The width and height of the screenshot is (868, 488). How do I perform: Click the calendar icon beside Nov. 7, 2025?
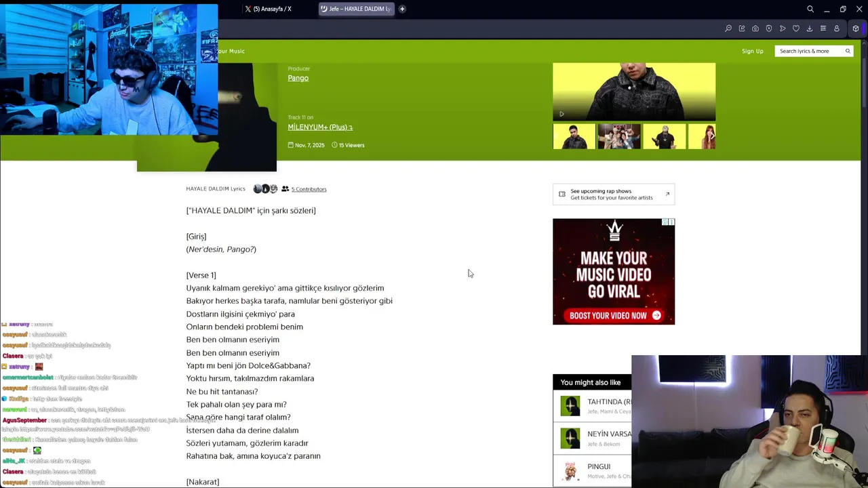coord(290,145)
